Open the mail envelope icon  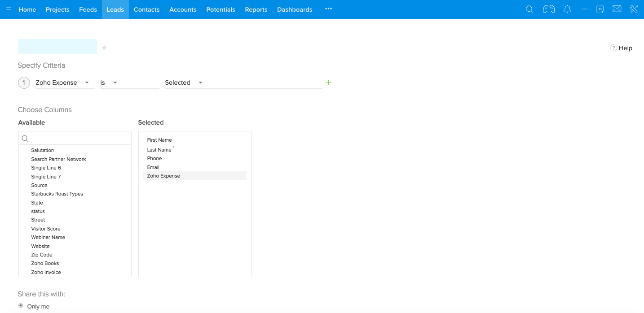click(617, 9)
